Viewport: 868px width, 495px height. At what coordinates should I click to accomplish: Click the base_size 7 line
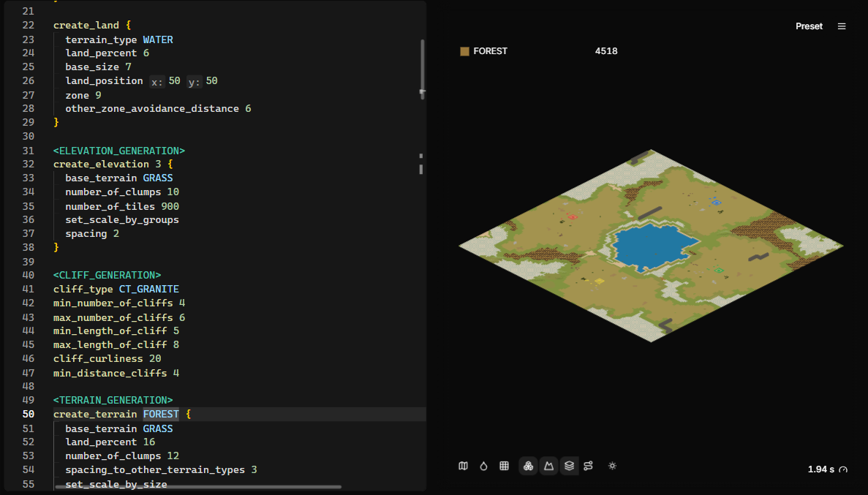(98, 67)
